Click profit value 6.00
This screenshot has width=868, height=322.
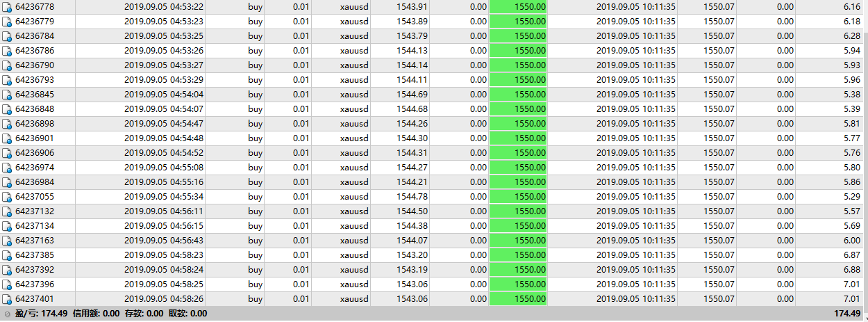[851, 241]
